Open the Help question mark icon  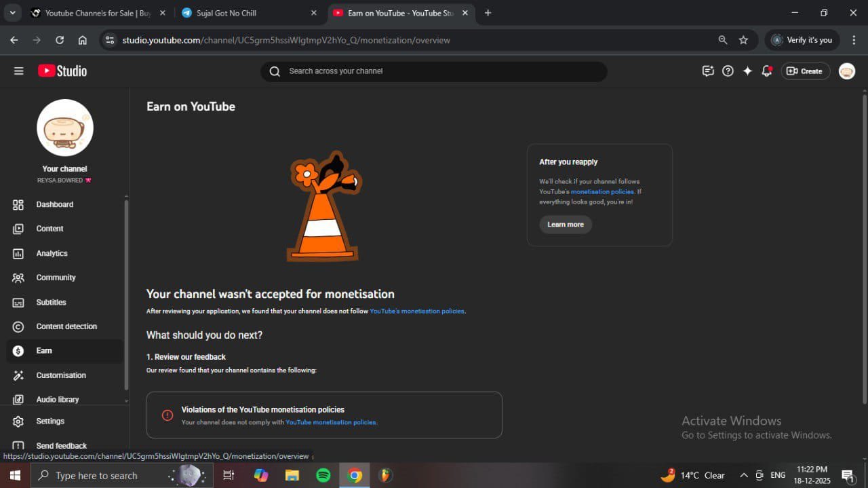pos(728,71)
